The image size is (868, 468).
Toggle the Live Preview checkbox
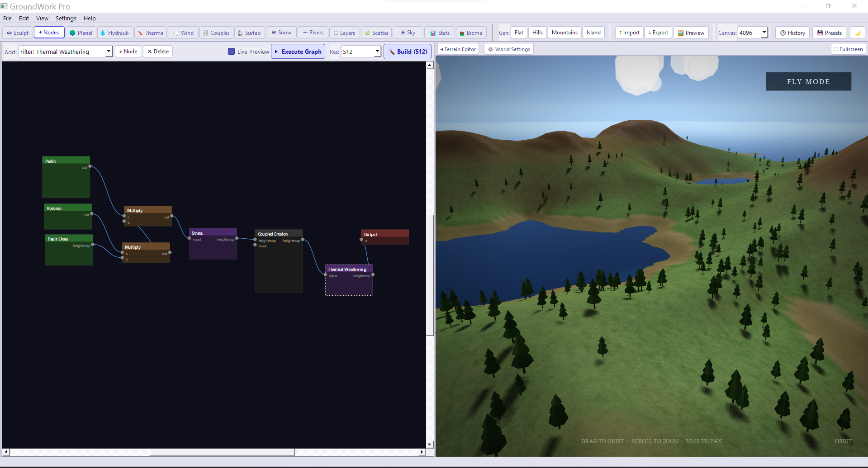coord(231,52)
